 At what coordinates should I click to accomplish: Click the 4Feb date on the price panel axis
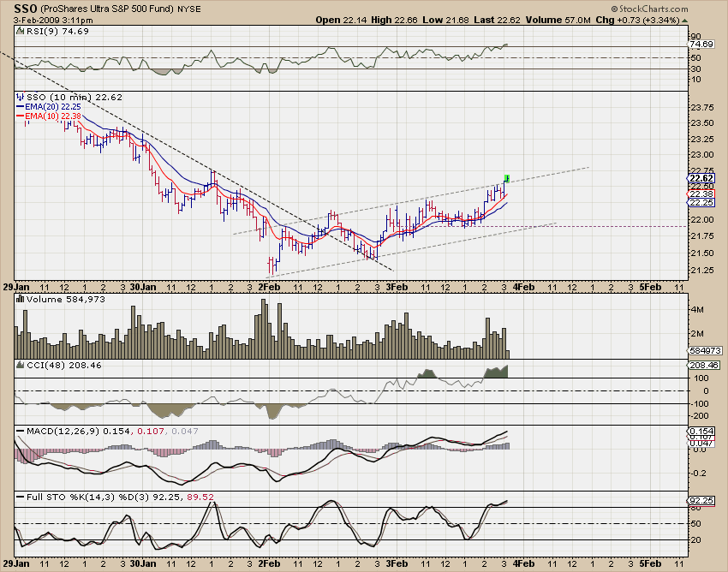[x=523, y=287]
